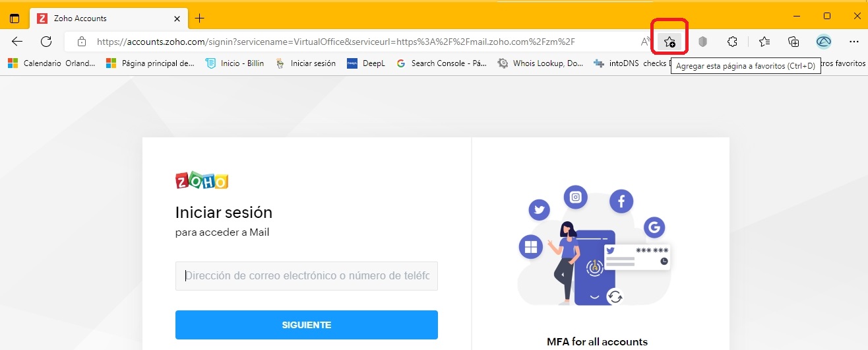868x350 pixels.
Task: Open the browser profile avatar
Action: (823, 42)
